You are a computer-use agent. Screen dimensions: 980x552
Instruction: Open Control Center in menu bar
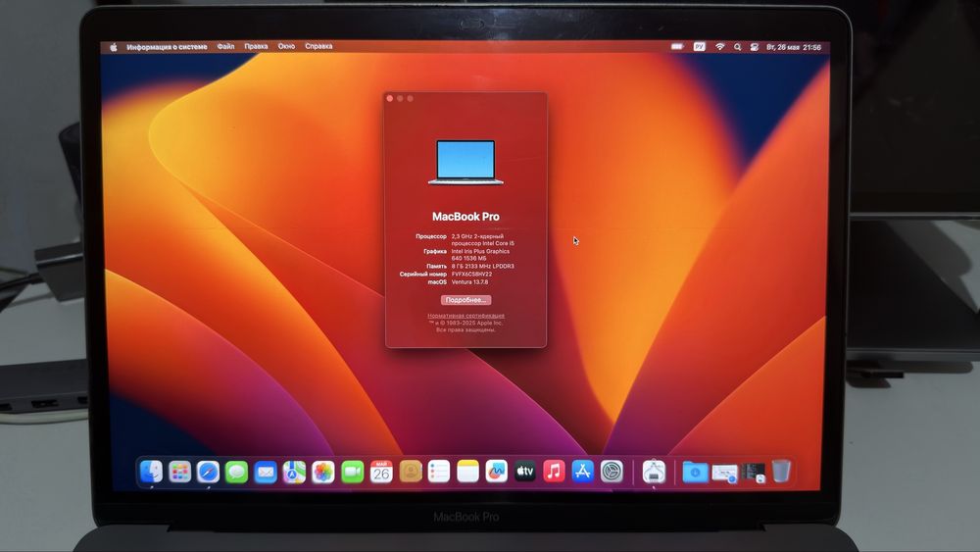click(x=755, y=47)
